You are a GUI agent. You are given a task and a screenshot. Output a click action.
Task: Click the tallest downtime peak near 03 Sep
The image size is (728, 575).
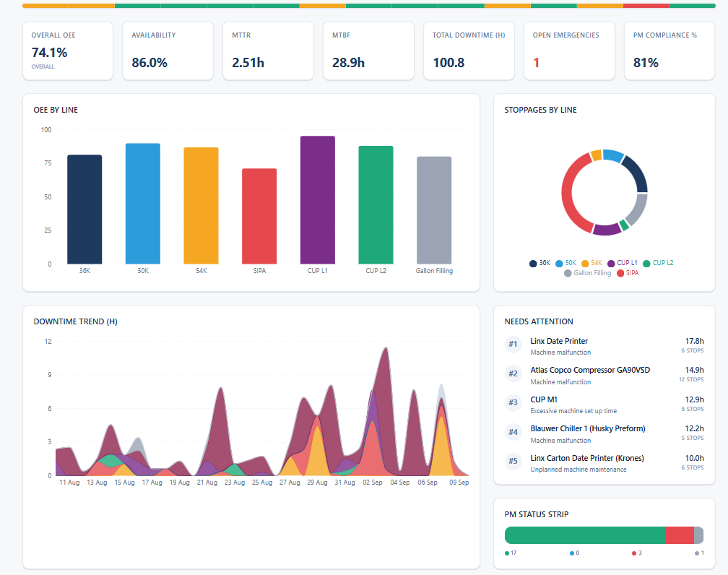coord(386,350)
